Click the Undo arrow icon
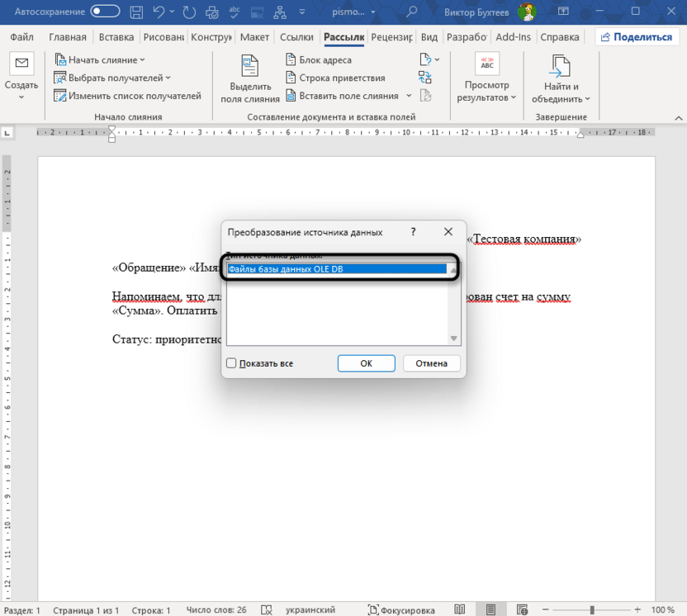Viewport: 687px width, 616px height. coord(159,12)
